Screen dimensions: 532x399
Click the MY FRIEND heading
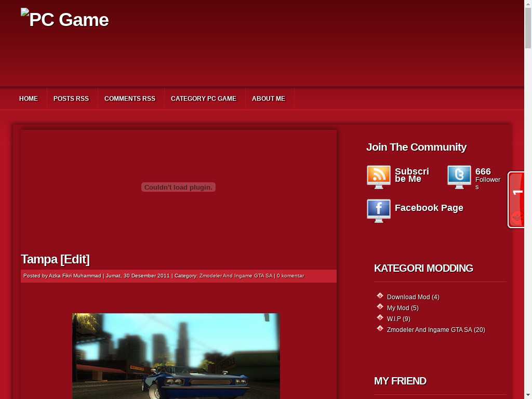click(400, 381)
